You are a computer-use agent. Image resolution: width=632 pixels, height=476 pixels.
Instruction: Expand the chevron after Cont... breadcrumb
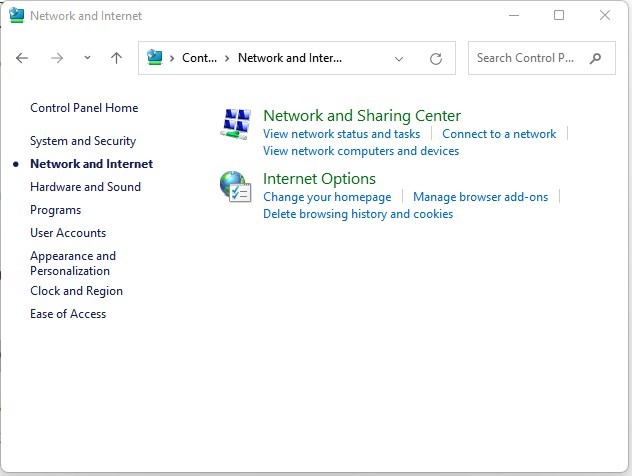(x=228, y=58)
